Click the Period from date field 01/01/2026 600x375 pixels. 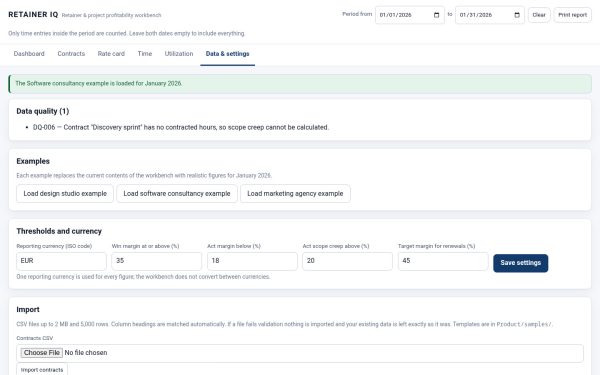(x=410, y=15)
